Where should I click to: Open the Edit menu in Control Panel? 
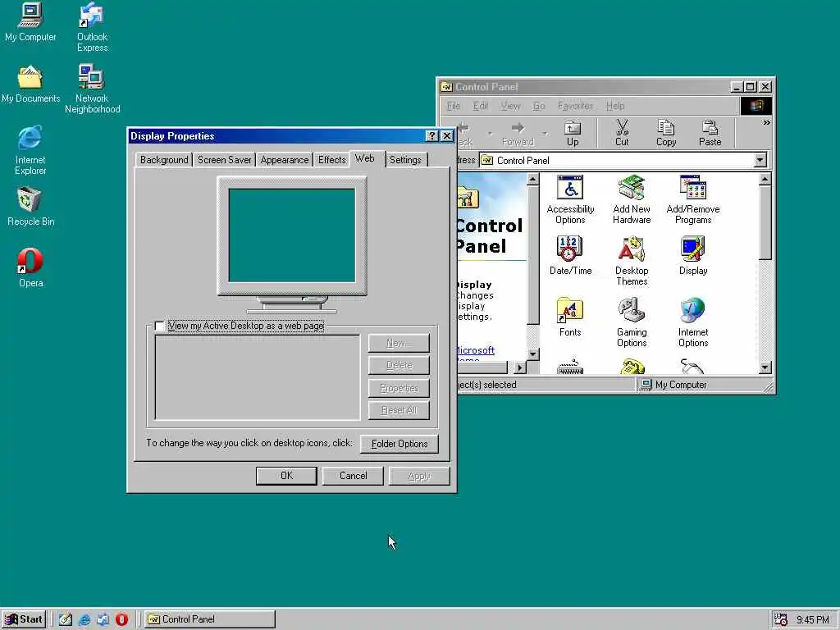pyautogui.click(x=480, y=106)
